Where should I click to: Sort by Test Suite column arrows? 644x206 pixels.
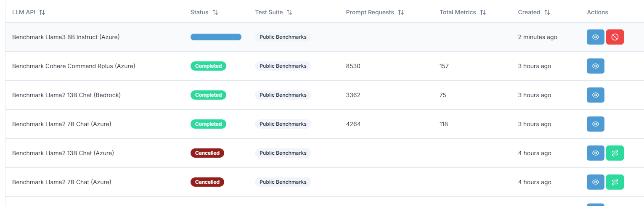point(289,12)
